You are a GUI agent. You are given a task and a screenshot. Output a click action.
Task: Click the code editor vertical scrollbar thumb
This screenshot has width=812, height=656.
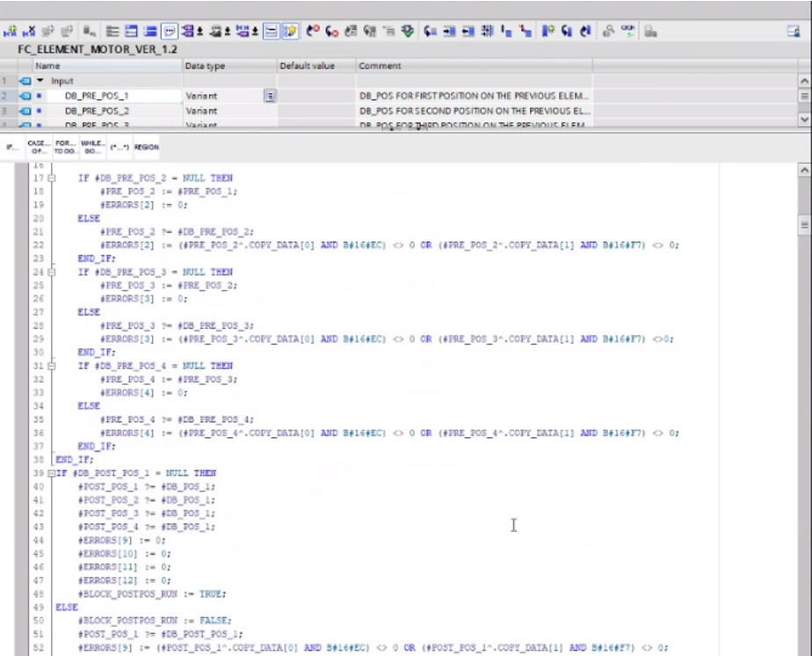pyautogui.click(x=804, y=225)
